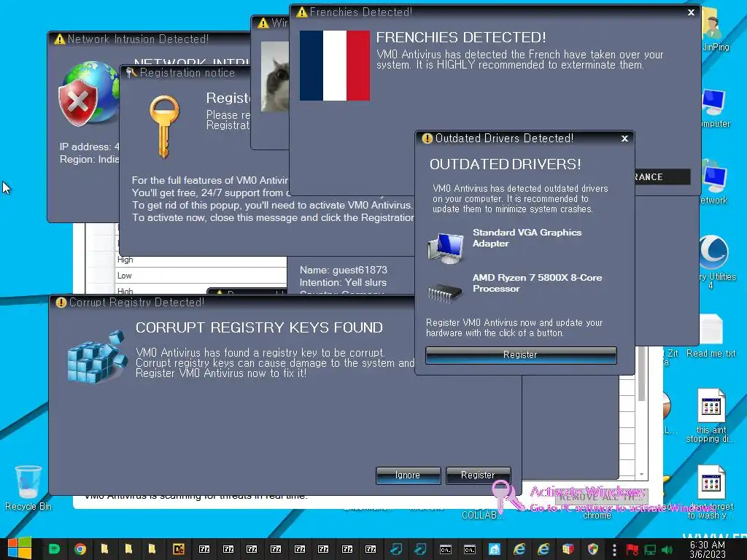Click the 'Low' row in background list
The width and height of the screenshot is (747, 560).
201,276
